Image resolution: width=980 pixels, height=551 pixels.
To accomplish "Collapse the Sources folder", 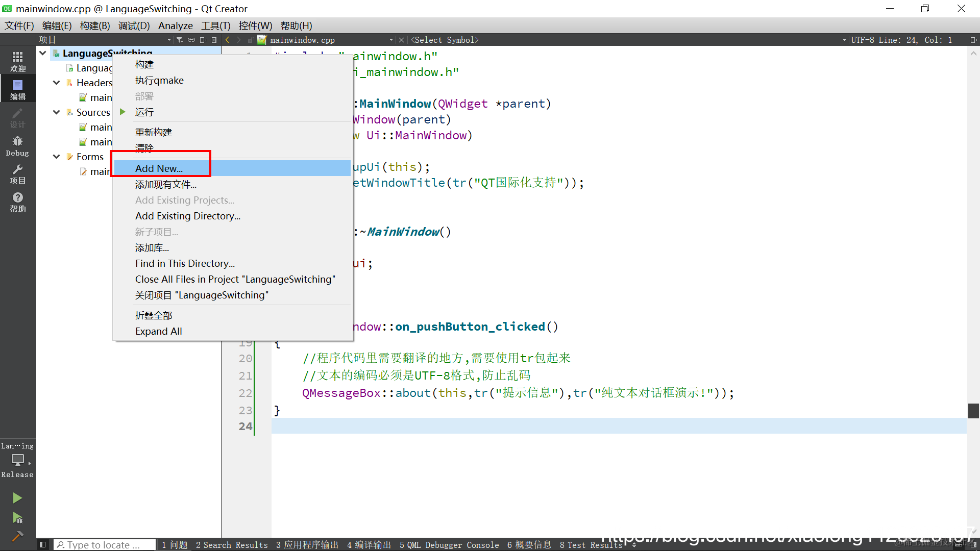I will (x=57, y=112).
